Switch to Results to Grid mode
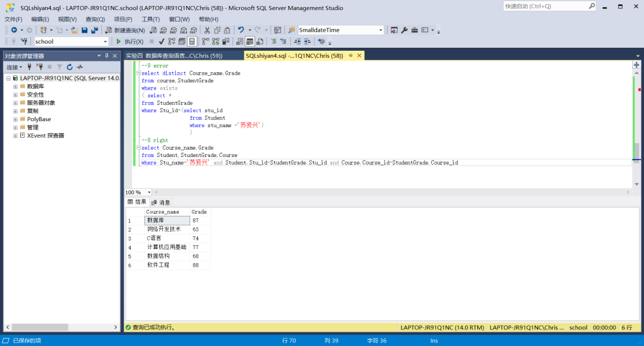 (250, 42)
